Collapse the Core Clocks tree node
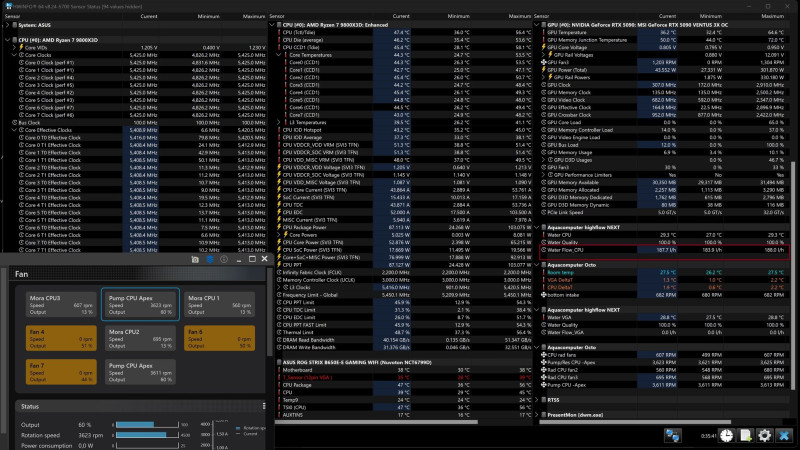Image resolution: width=800 pixels, height=450 pixels. click(14, 55)
